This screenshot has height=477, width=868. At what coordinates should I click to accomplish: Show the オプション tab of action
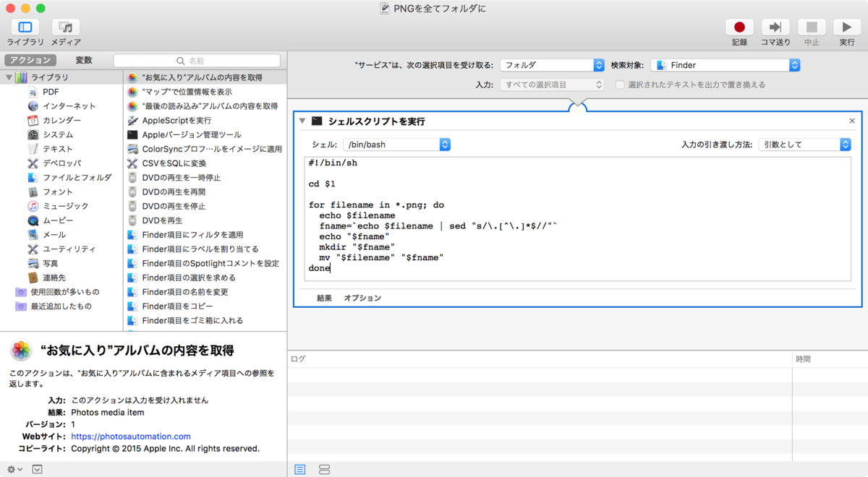click(362, 298)
